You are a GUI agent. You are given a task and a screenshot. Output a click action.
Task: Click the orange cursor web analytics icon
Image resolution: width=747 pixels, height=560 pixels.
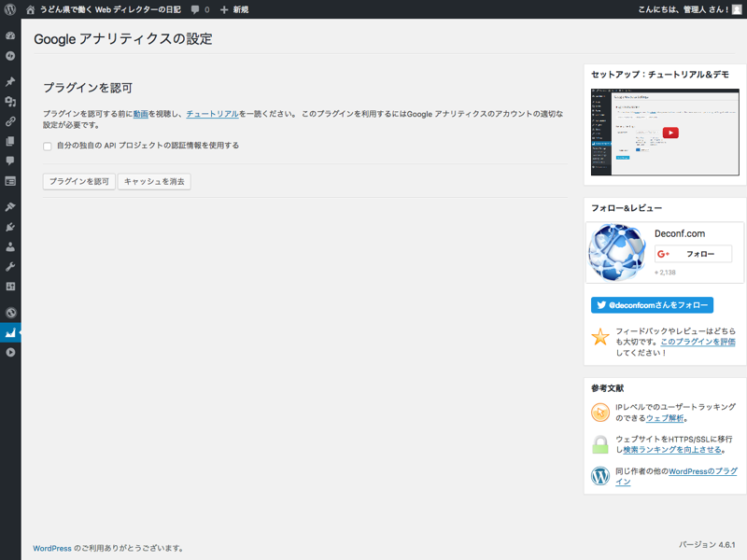point(600,413)
